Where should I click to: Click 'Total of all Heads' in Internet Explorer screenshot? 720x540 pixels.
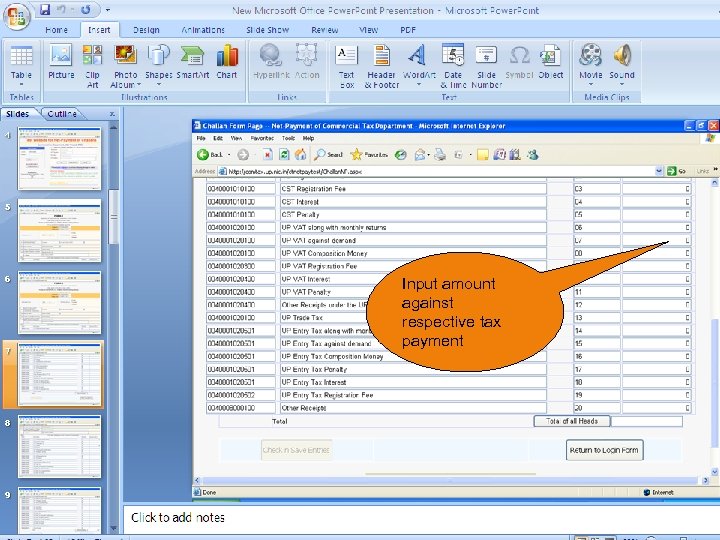click(x=572, y=421)
